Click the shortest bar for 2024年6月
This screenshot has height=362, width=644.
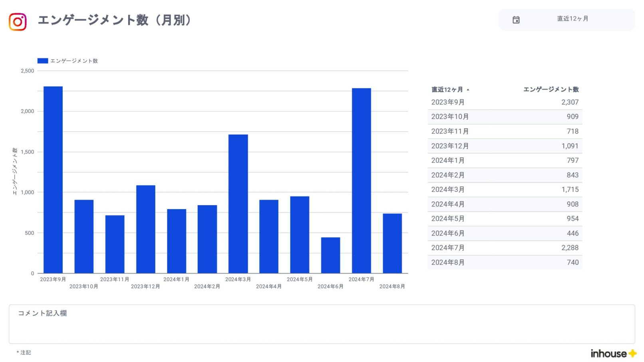click(330, 255)
